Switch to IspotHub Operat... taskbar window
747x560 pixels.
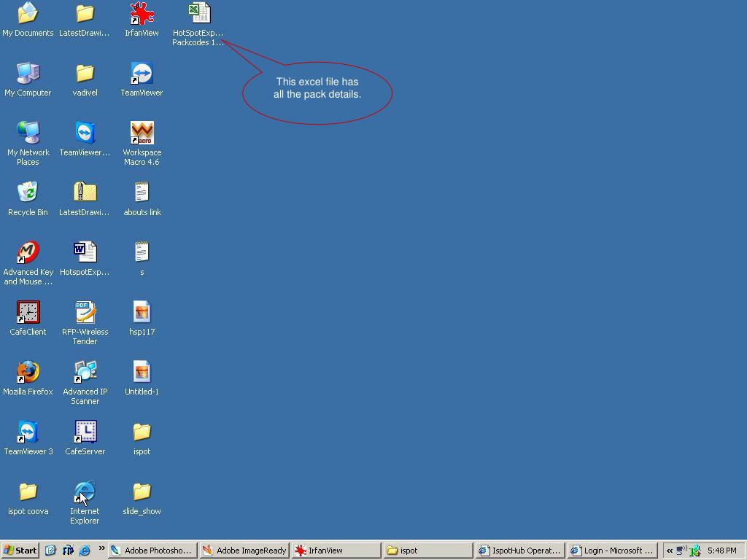point(519,551)
